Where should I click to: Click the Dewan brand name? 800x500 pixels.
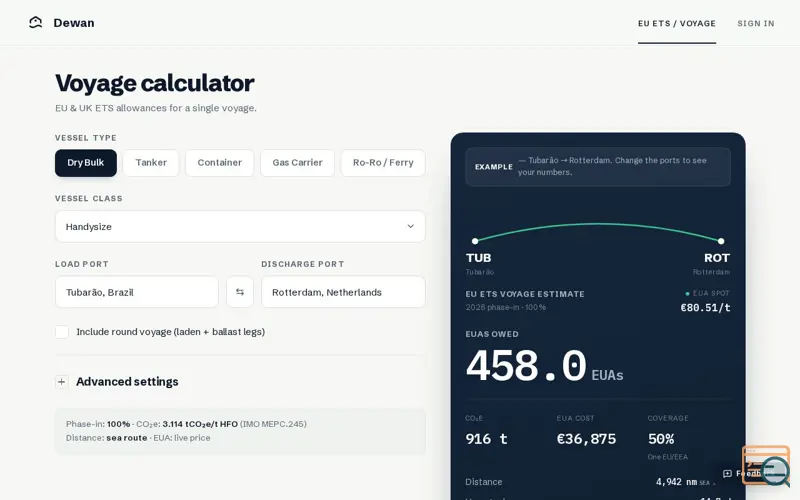click(x=74, y=23)
